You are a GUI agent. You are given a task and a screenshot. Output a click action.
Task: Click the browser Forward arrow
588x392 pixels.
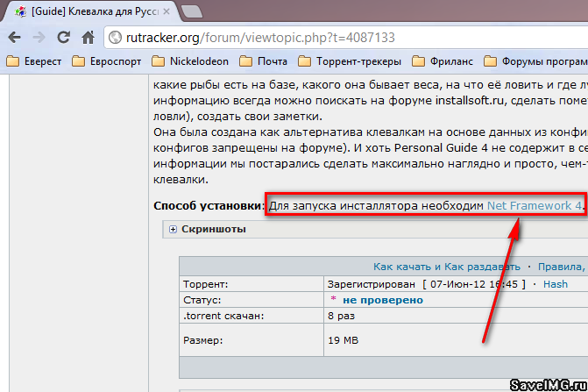click(x=39, y=39)
